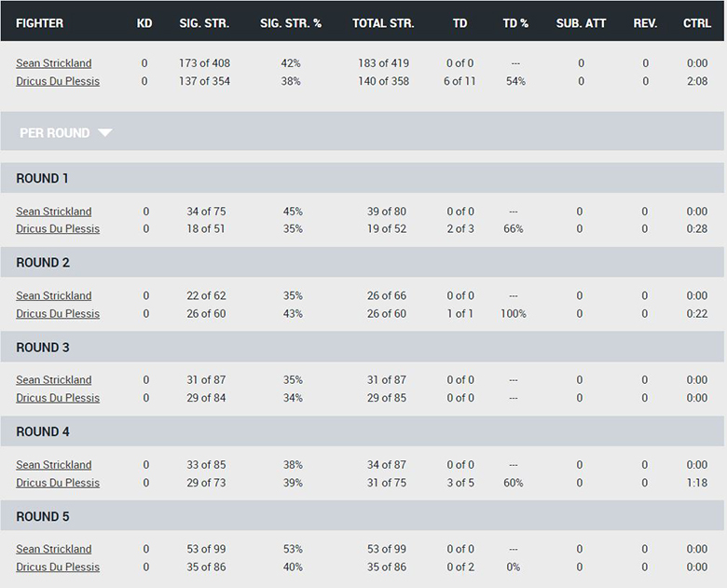The height and width of the screenshot is (588, 727).
Task: Click the TOTAL STR. column header
Action: (383, 23)
